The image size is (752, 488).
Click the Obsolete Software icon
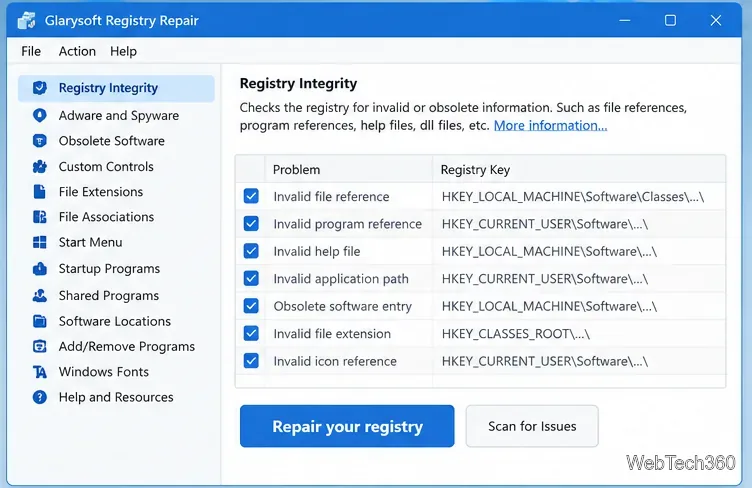pyautogui.click(x=40, y=141)
